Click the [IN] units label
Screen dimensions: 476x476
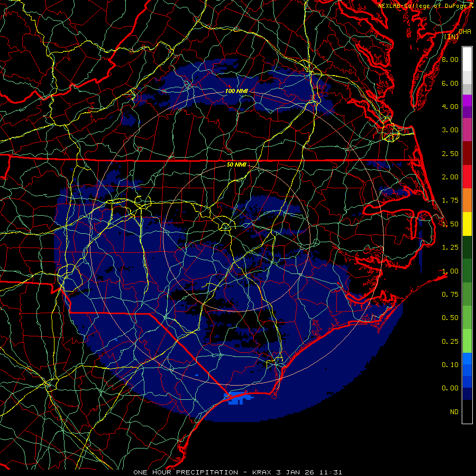click(452, 36)
